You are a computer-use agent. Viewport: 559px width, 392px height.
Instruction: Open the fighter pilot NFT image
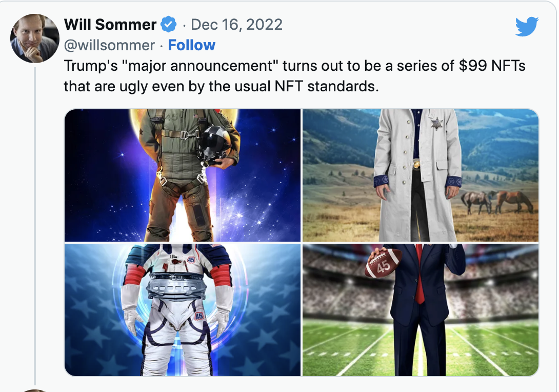tap(183, 175)
